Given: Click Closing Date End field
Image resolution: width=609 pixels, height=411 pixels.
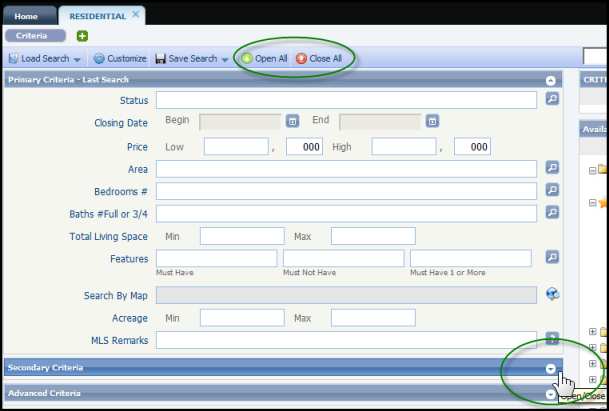Looking at the screenshot, I should 380,122.
